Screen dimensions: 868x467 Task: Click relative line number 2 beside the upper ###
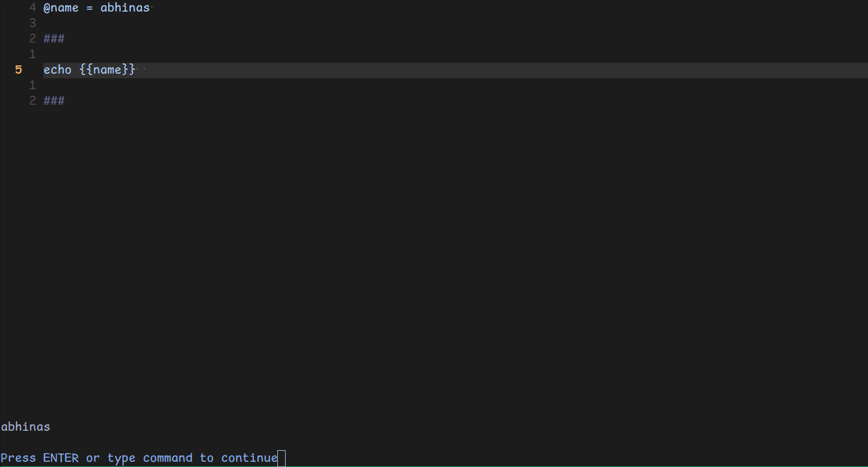[32, 39]
